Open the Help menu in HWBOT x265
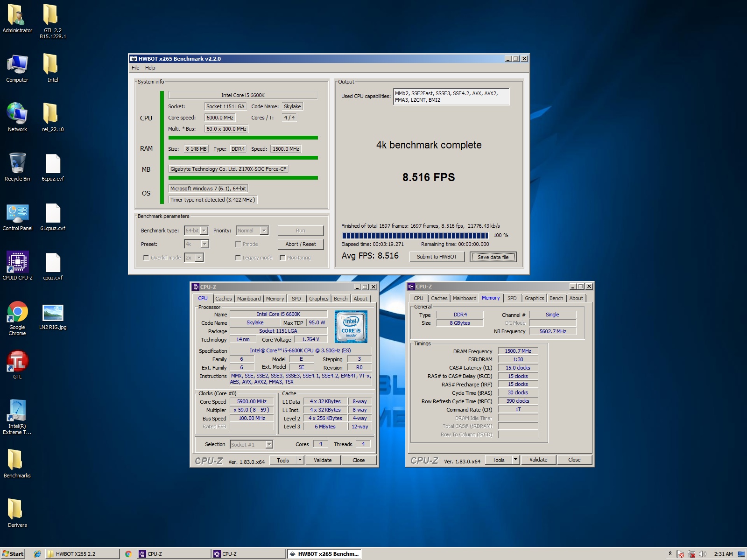The image size is (747, 560). click(x=150, y=68)
